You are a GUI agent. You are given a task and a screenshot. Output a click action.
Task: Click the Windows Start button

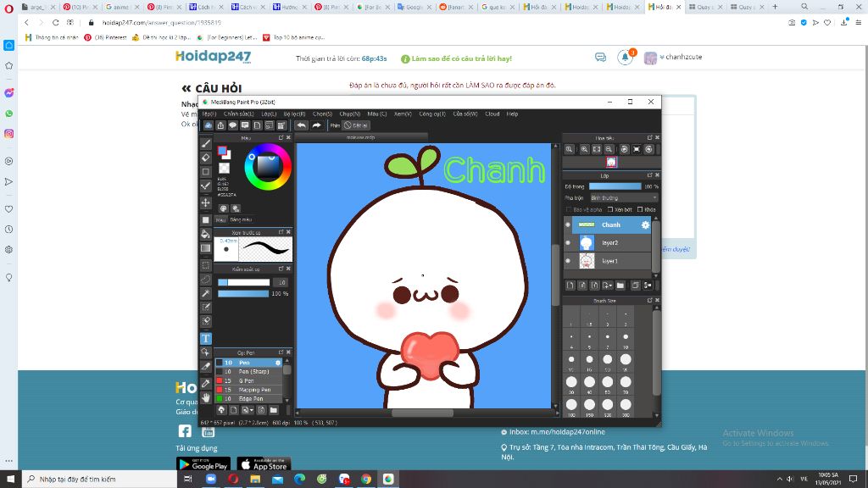10,479
